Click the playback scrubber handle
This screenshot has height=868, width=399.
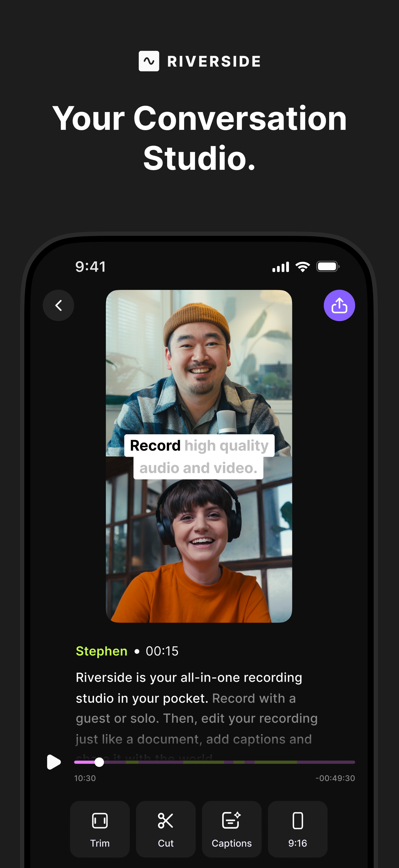(99, 762)
